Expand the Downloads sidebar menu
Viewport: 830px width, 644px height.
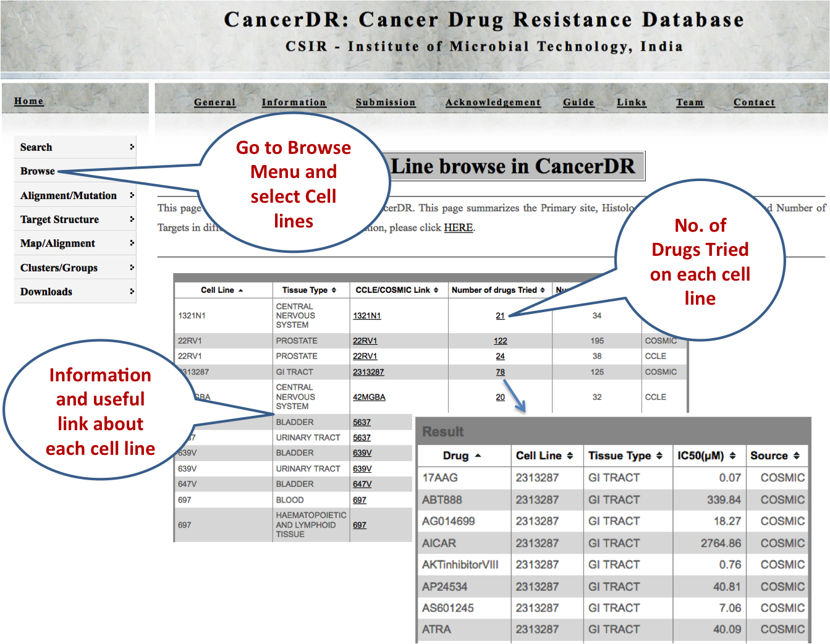[132, 292]
